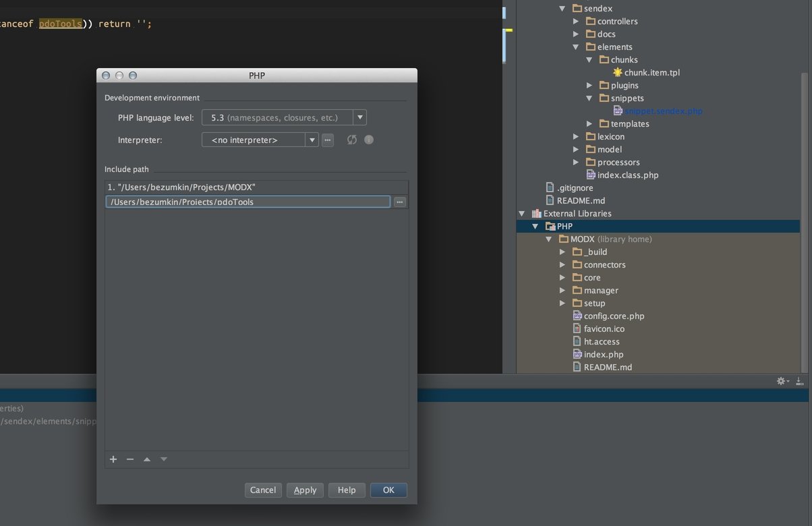The height and width of the screenshot is (526, 812).
Task: Open the tool window gear settings icon
Action: 783,381
